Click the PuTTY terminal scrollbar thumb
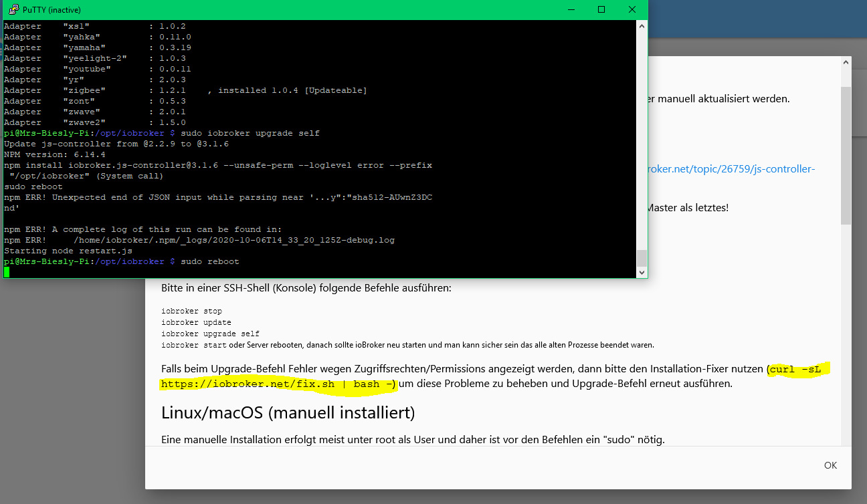The image size is (867, 504). click(x=642, y=258)
